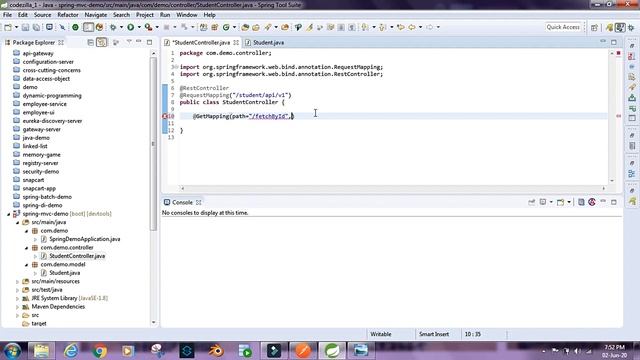
Task: Click the Spring Tool Suite taskbar icon
Action: point(332,350)
